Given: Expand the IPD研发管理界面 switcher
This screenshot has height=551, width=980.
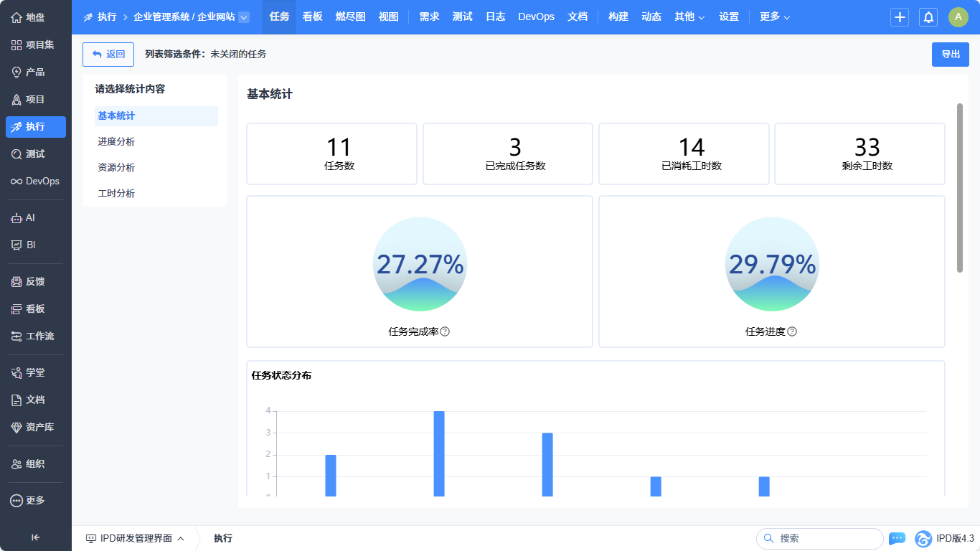Looking at the screenshot, I should tap(136, 538).
